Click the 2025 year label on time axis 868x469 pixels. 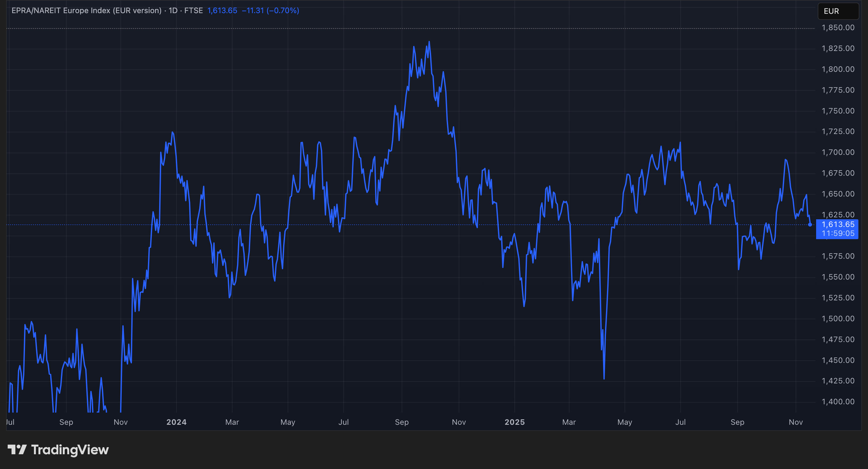514,422
